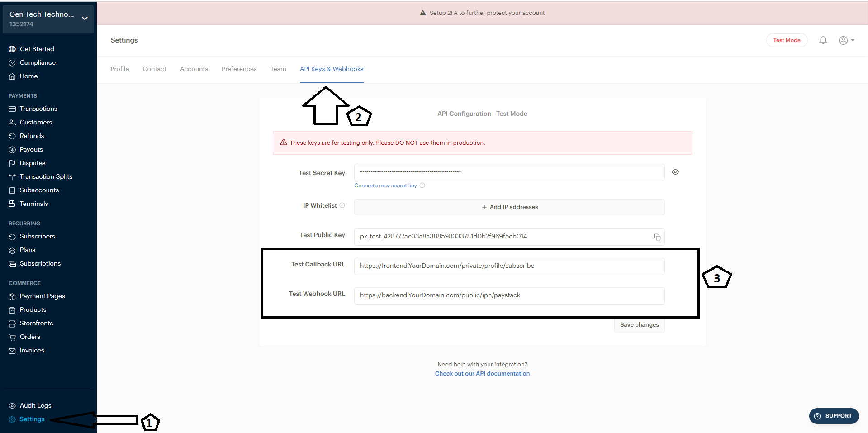Open the Support chat button
The height and width of the screenshot is (433, 868).
point(833,416)
